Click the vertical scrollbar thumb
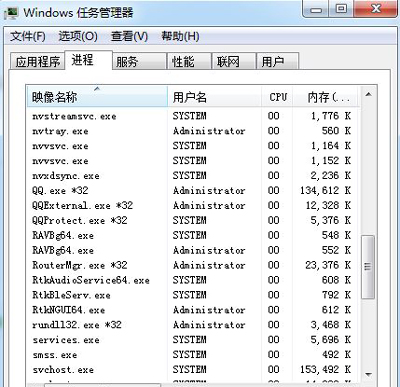 pos(368,267)
